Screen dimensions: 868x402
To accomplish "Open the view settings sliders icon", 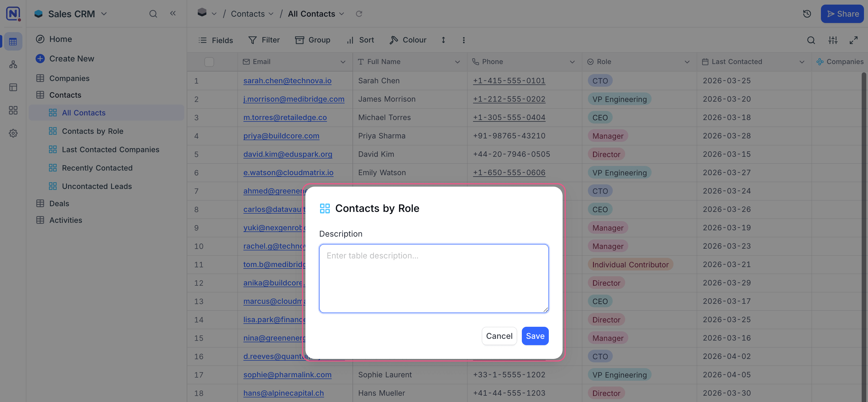I will [833, 40].
